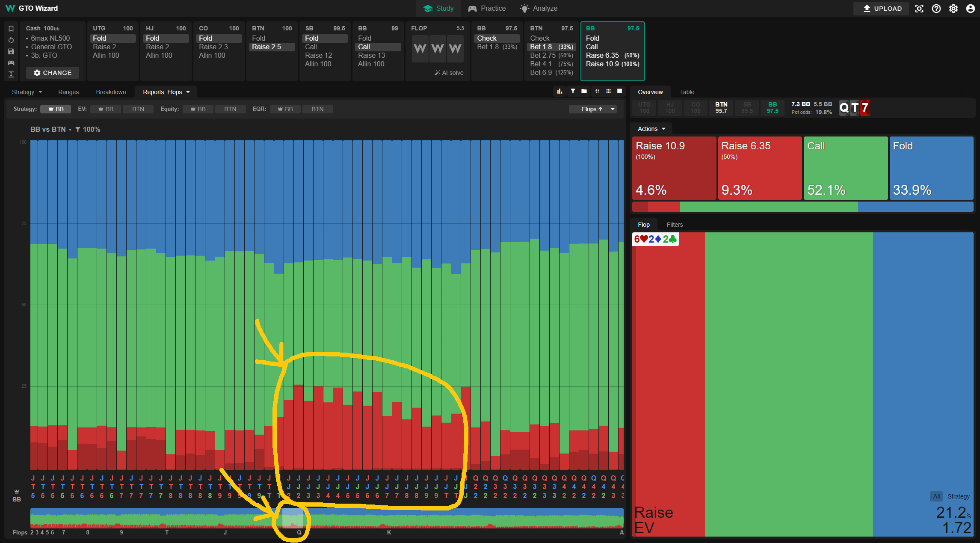Image resolution: width=980 pixels, height=543 pixels.
Task: Toggle Equity display for BB
Action: pyautogui.click(x=198, y=109)
